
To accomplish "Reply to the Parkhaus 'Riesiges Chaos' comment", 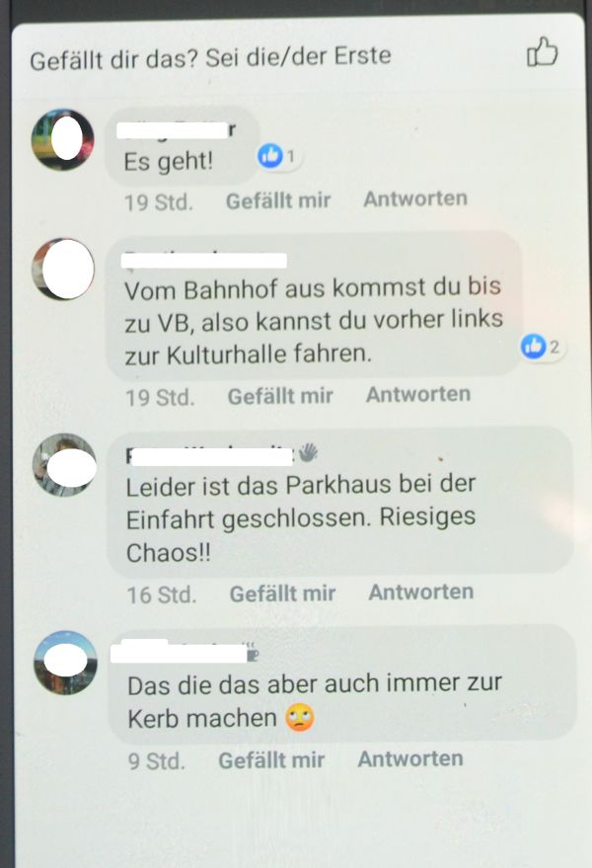I will 421,592.
